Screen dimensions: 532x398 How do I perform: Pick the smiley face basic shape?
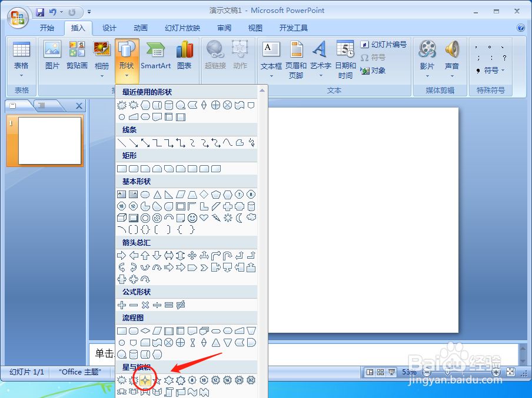[x=192, y=218]
